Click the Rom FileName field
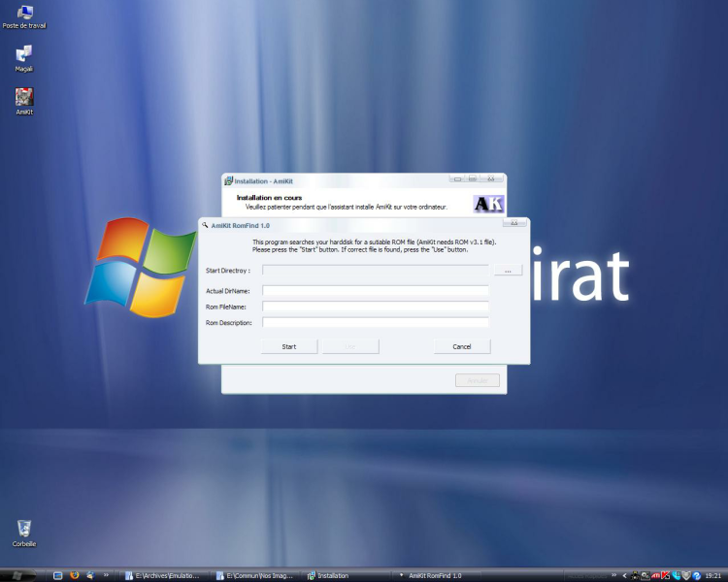The height and width of the screenshot is (582, 728). (x=375, y=307)
